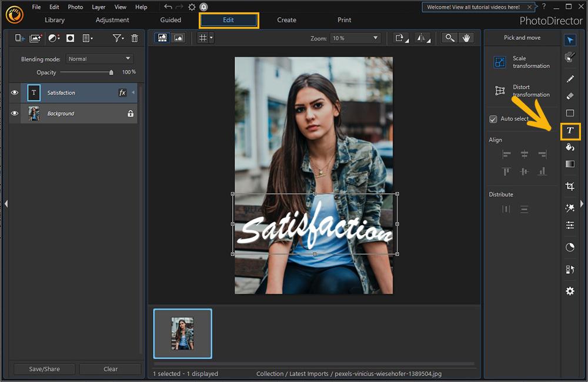Delete layer with the trash icon

[x=135, y=38]
